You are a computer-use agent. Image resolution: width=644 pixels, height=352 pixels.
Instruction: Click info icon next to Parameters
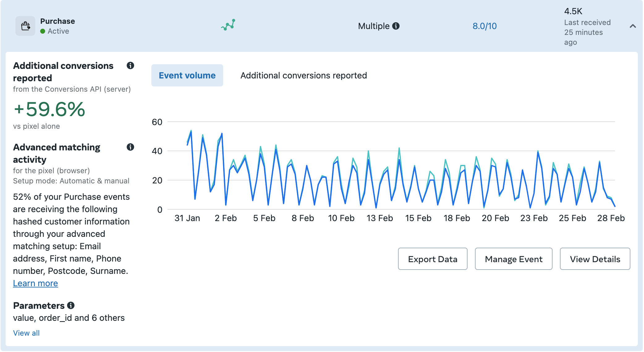coord(71,305)
